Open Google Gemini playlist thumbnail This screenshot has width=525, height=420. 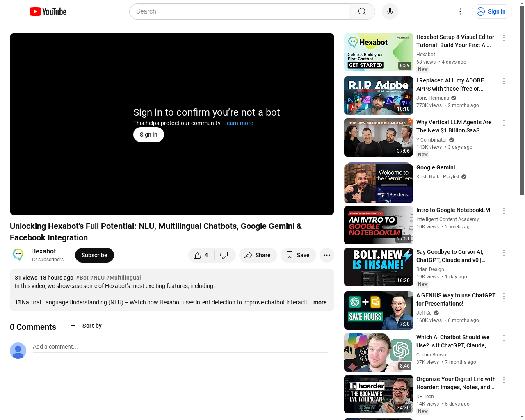click(x=379, y=183)
